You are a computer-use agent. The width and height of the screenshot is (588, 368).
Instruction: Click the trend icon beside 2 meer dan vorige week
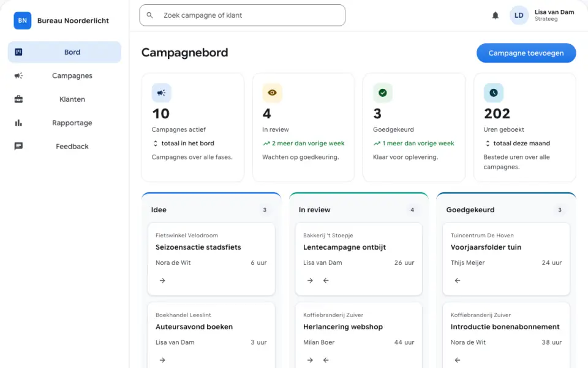(x=266, y=144)
